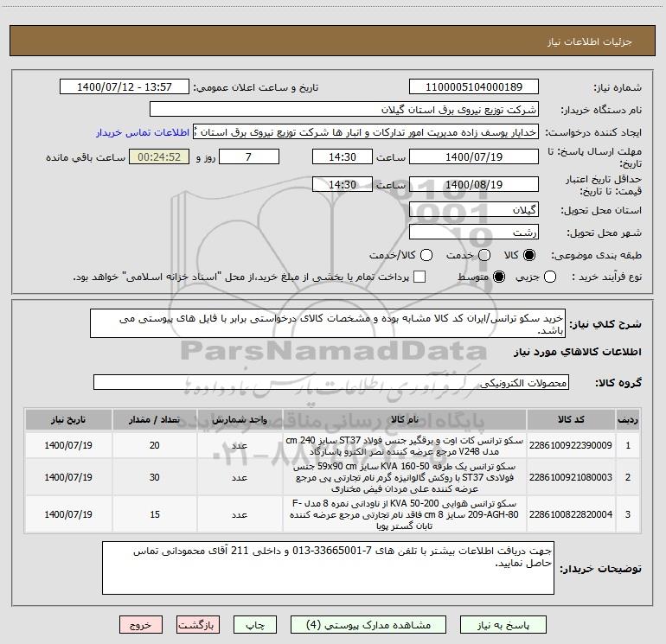The height and width of the screenshot is (644, 666).
Task: Click the response deadline time 14:30 field
Action: pyautogui.click(x=343, y=156)
